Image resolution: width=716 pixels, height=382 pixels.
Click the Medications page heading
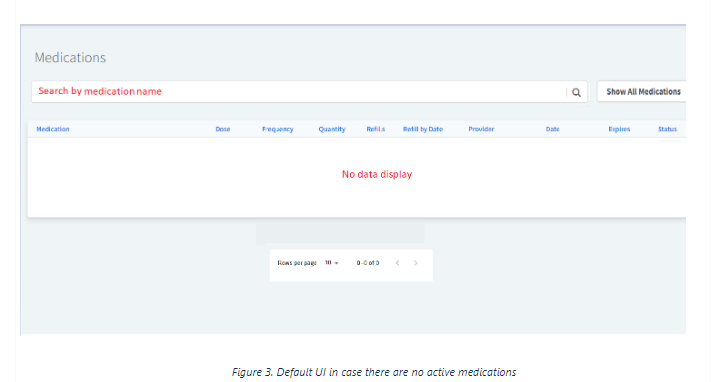pyautogui.click(x=70, y=58)
